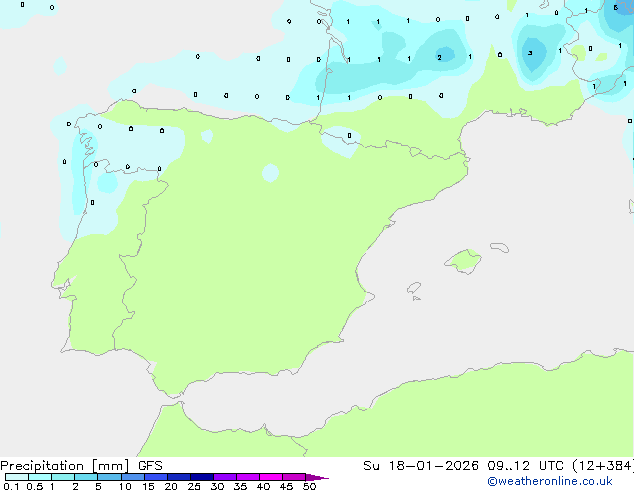Viewport: 634px width, 490px height.
Task: Click the legend label '50'
Action: tap(309, 486)
